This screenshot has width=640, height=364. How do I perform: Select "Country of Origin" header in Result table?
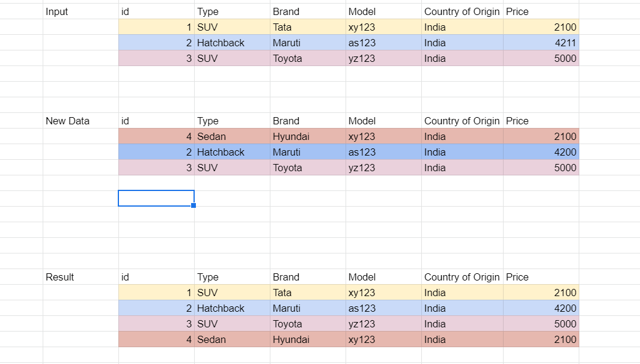462,277
